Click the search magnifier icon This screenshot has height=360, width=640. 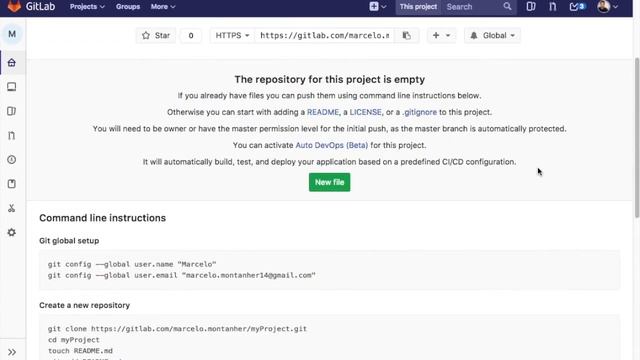pos(507,7)
